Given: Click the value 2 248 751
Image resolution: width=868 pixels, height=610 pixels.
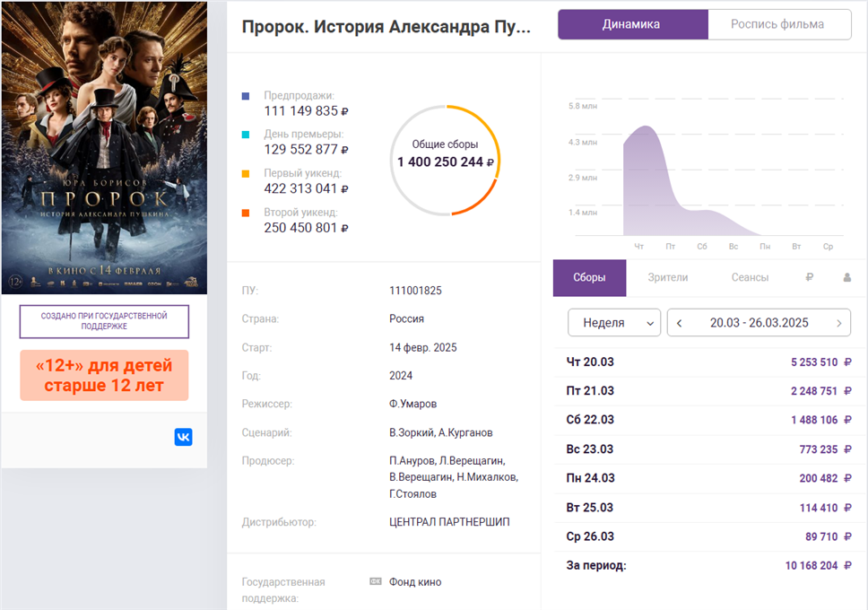Looking at the screenshot, I should point(814,391).
